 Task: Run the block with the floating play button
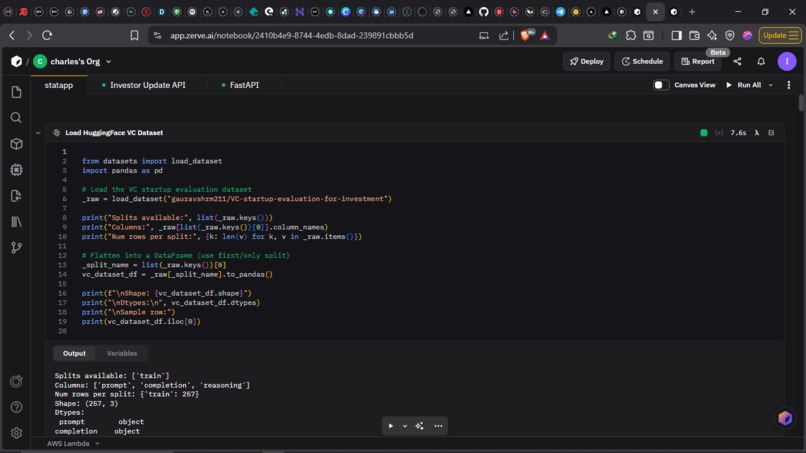point(391,426)
